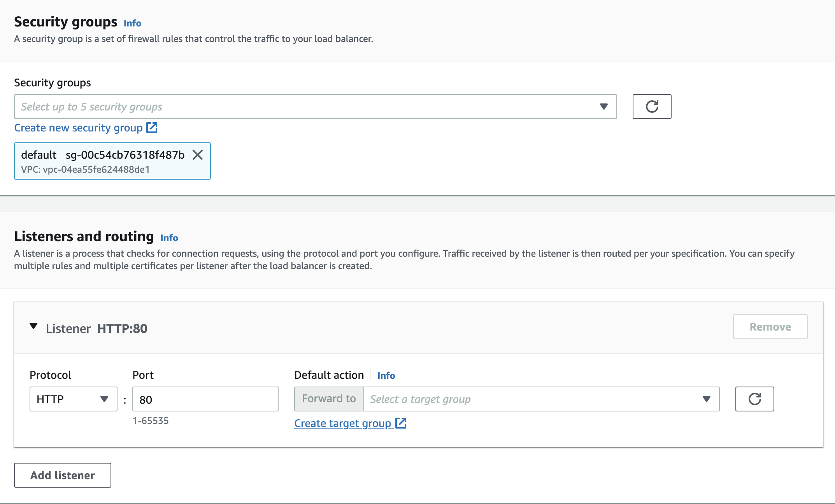Click the Info icon next to Listeners and routing

click(x=169, y=238)
